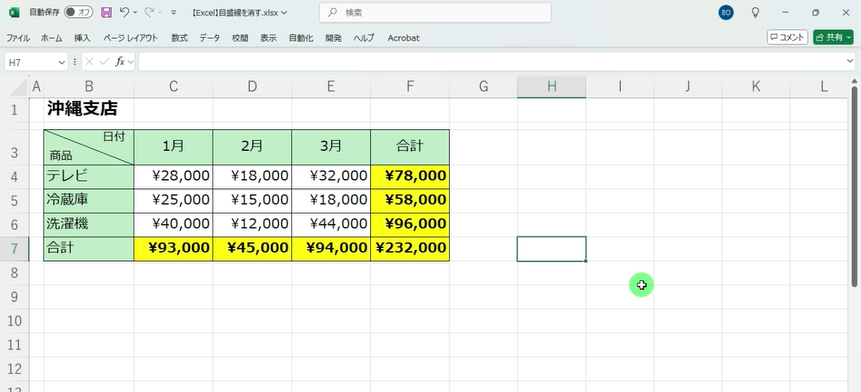Select column F header
Screen dimensions: 861x392
pos(410,86)
